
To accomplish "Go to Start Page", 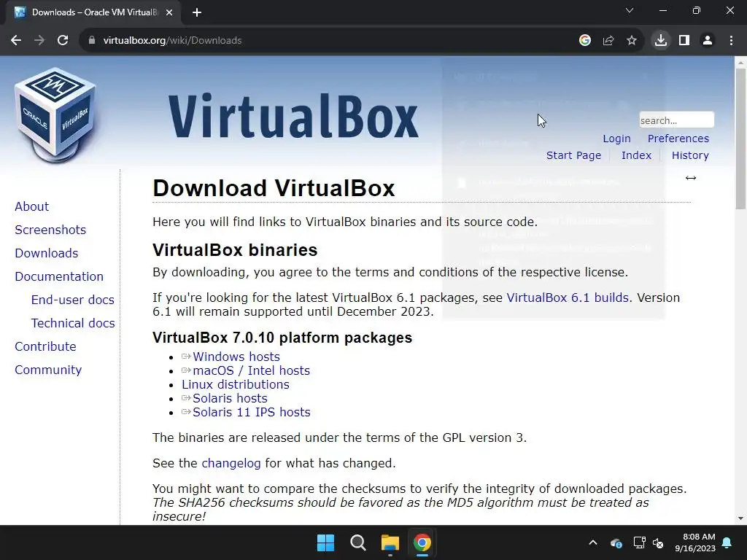I will point(573,155).
